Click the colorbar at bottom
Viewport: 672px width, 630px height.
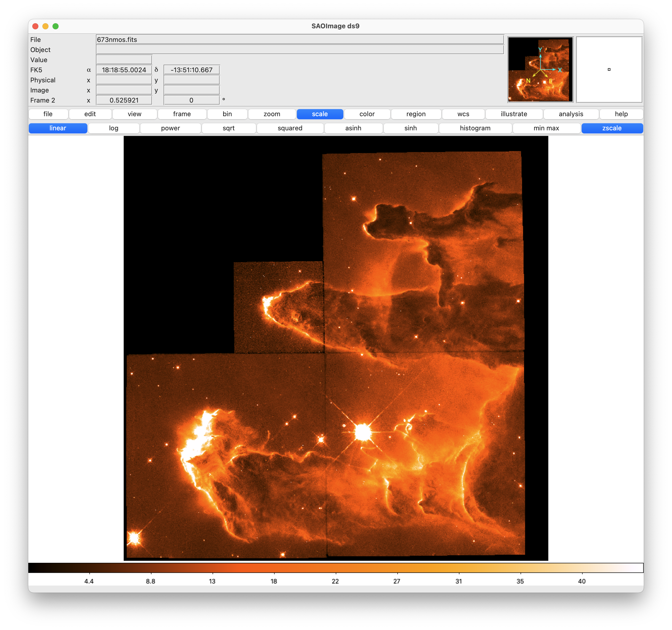(x=336, y=568)
